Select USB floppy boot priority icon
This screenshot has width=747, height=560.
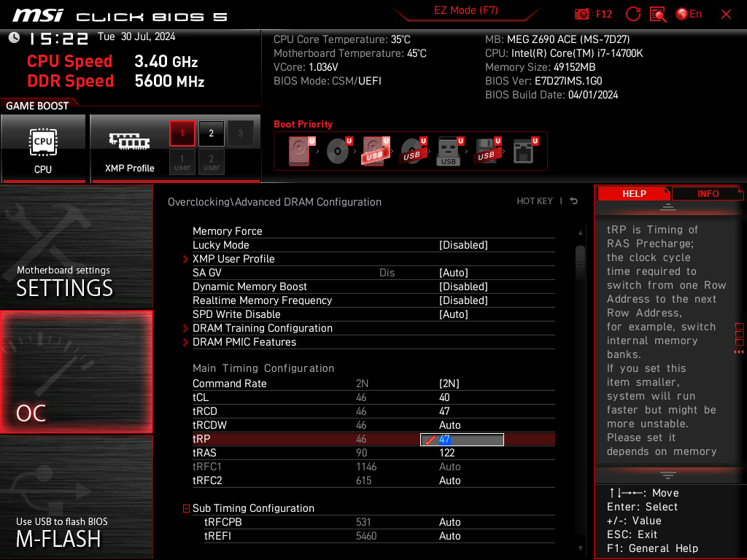[487, 151]
